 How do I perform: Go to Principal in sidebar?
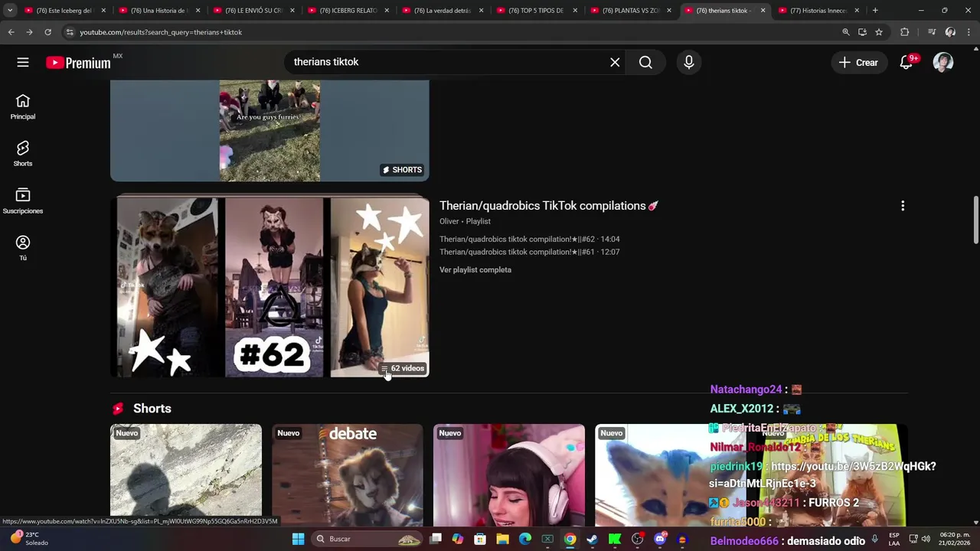click(x=23, y=106)
